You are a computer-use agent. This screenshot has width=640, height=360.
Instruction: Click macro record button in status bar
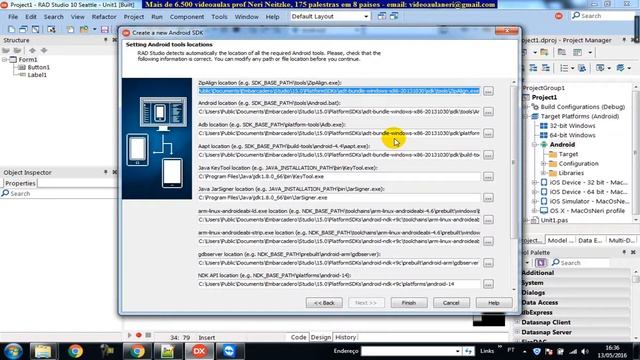(139, 335)
